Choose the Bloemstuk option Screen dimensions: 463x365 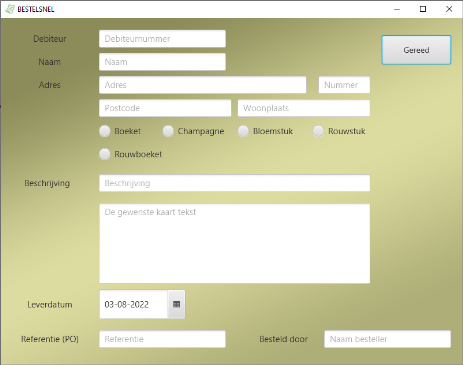(x=243, y=131)
